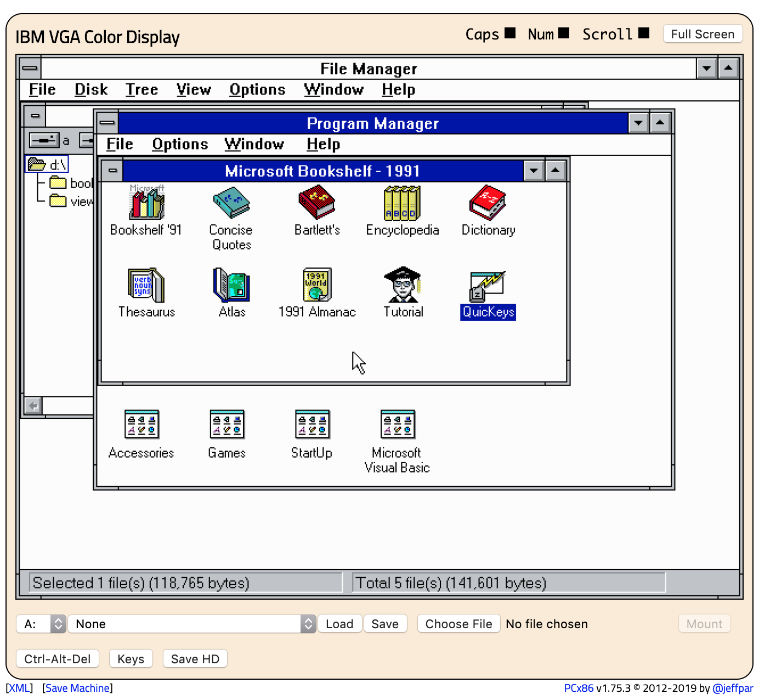The width and height of the screenshot is (759, 700).
Task: Select the Atlas book icon
Action: click(x=231, y=285)
